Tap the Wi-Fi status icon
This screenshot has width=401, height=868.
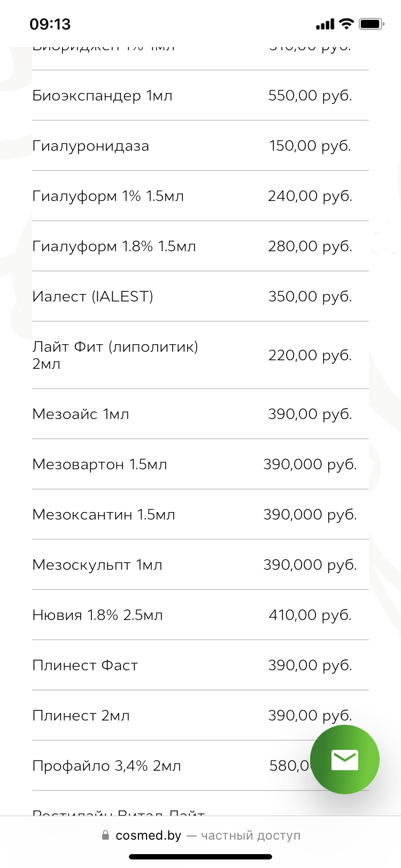(x=346, y=24)
